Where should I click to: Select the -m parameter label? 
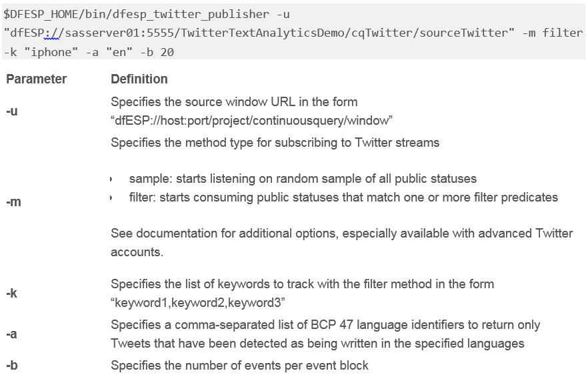pyautogui.click(x=13, y=202)
